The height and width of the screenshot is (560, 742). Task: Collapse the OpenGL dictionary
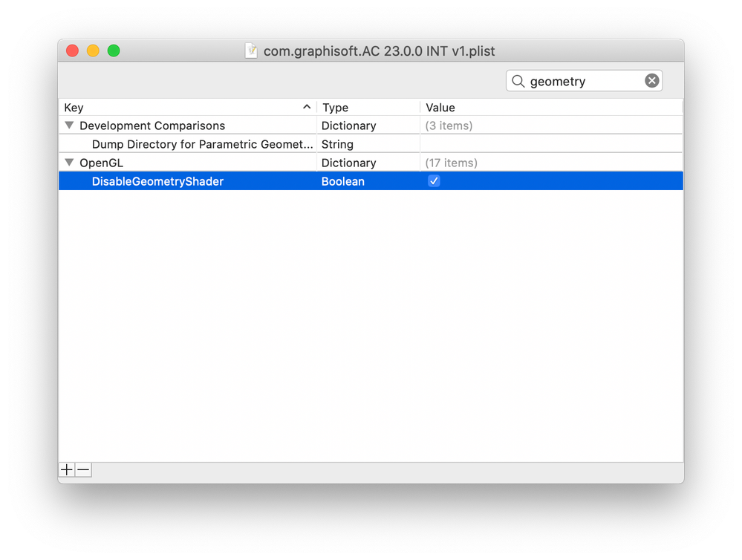pyautogui.click(x=70, y=163)
